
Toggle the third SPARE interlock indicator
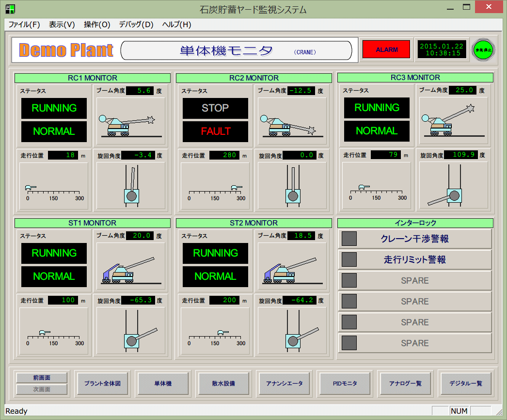tap(349, 323)
